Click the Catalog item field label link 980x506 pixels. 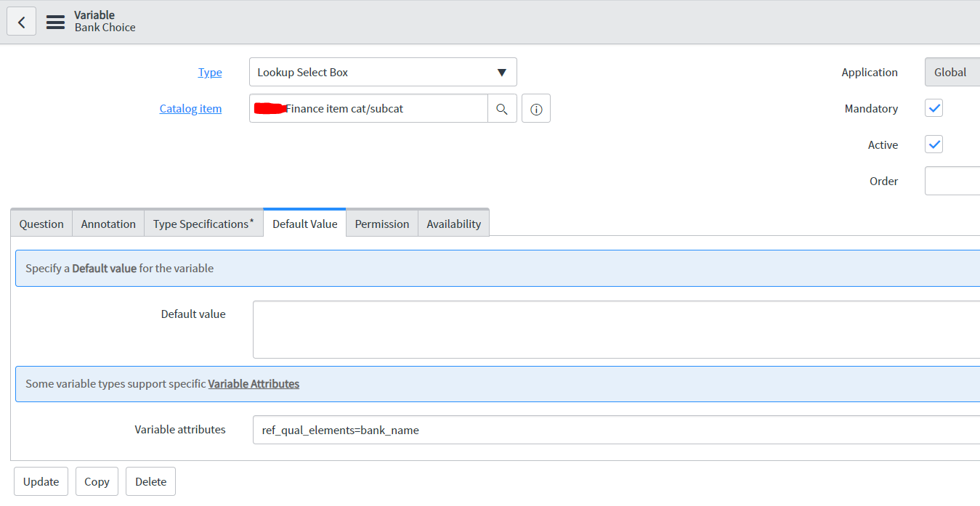(x=190, y=108)
